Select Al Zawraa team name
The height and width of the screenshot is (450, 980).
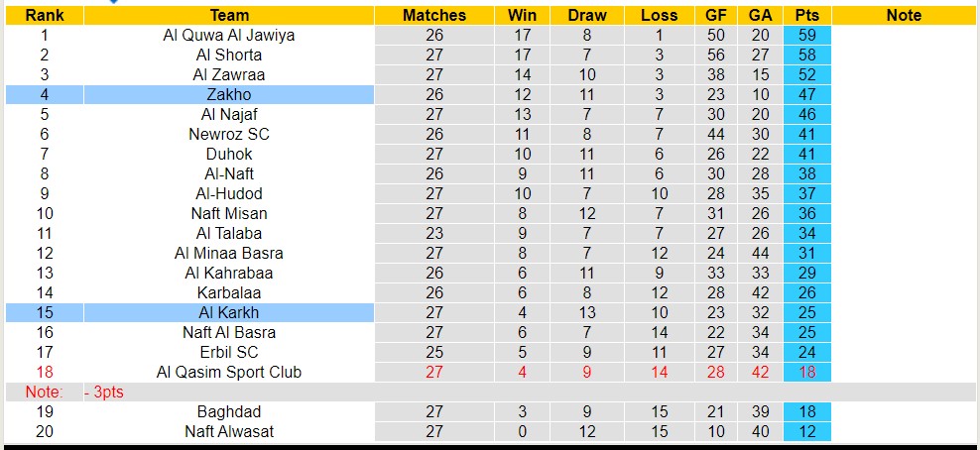click(x=229, y=74)
